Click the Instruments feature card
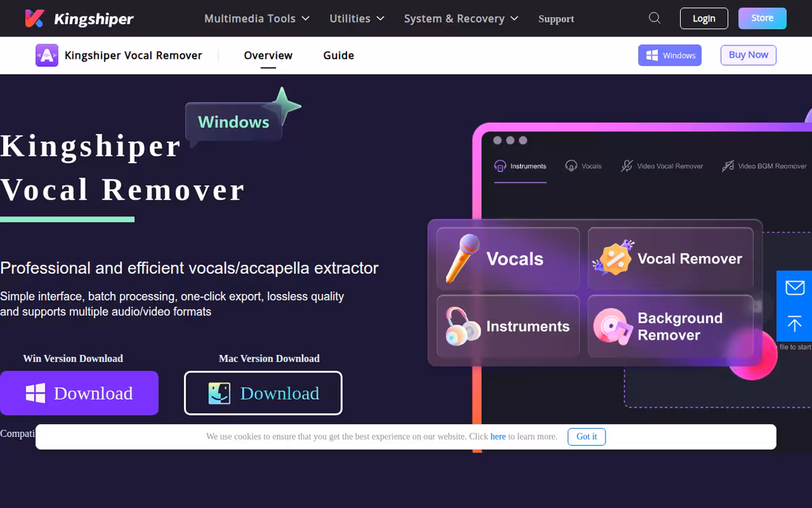Image resolution: width=812 pixels, height=508 pixels. click(x=508, y=326)
